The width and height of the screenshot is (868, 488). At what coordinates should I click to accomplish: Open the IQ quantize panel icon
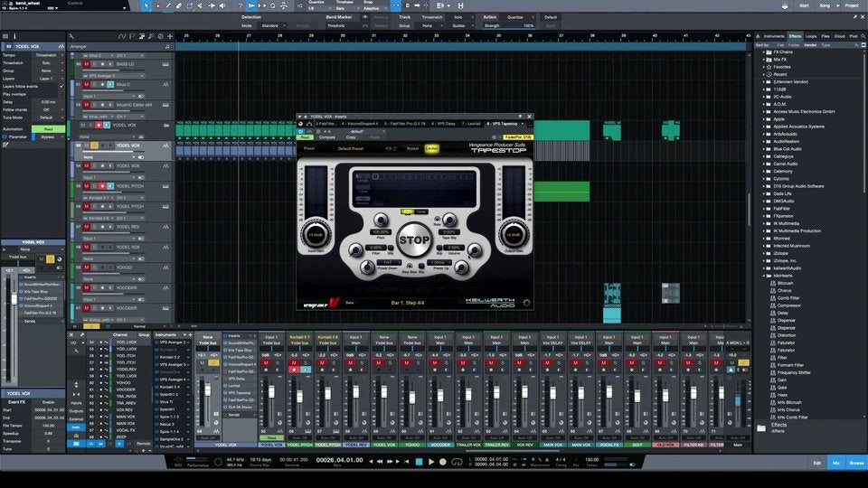tap(299, 5)
